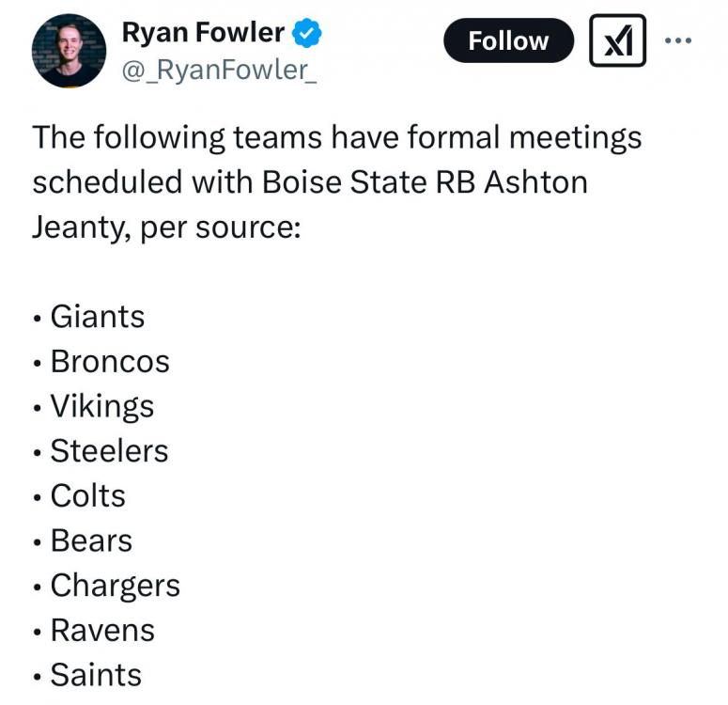728x705 pixels.
Task: Click the display name Ryan Fowler
Action: click(203, 33)
